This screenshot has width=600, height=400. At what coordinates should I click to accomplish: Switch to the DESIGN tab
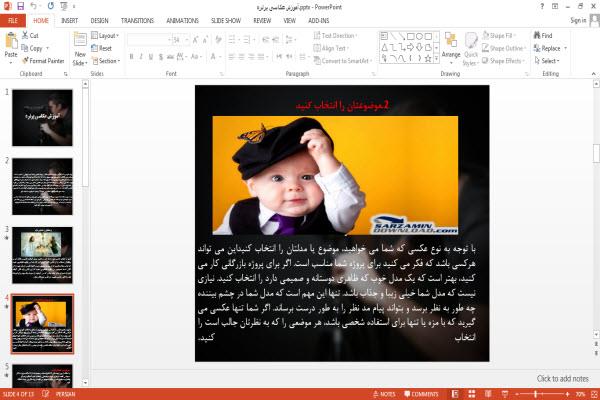tap(99, 21)
